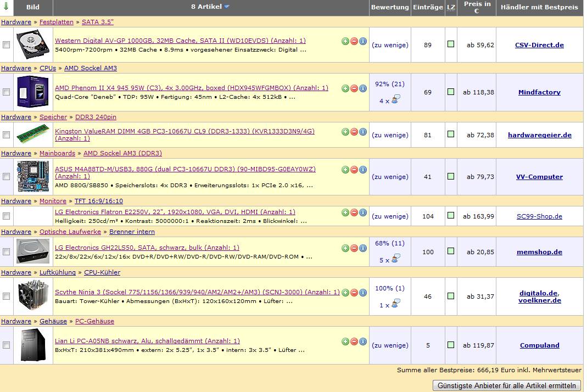
Task: Click info icon for Scythe Ninja 3
Action: click(363, 293)
